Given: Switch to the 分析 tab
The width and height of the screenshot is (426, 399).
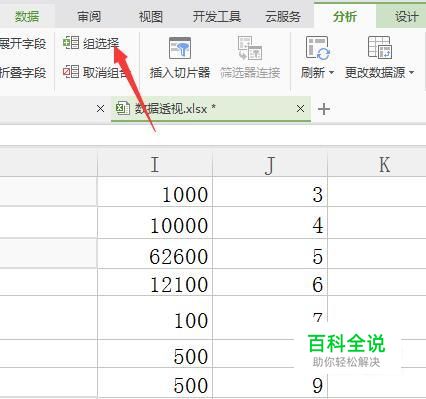Looking at the screenshot, I should pyautogui.click(x=345, y=16).
